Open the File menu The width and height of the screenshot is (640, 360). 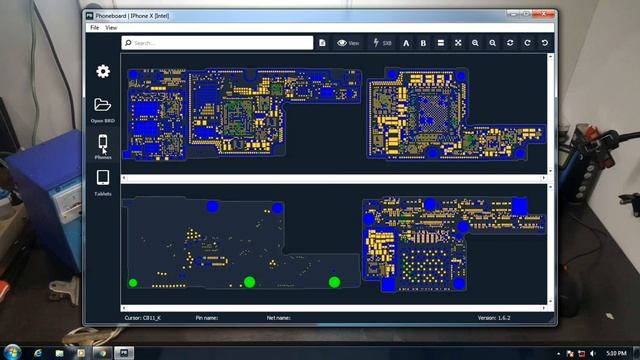(95, 28)
